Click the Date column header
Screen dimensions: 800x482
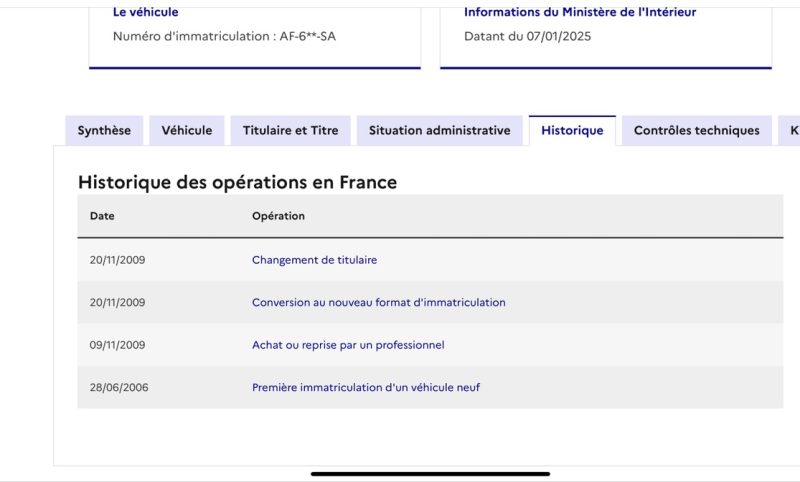(x=102, y=216)
